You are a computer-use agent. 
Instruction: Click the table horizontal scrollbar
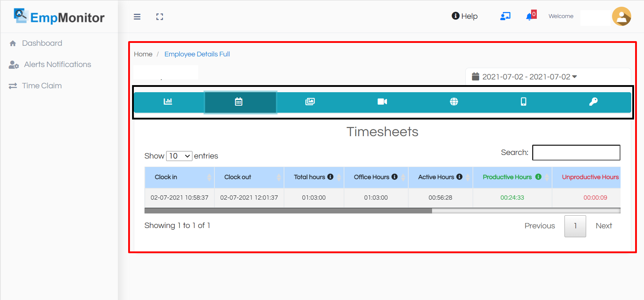pos(288,211)
